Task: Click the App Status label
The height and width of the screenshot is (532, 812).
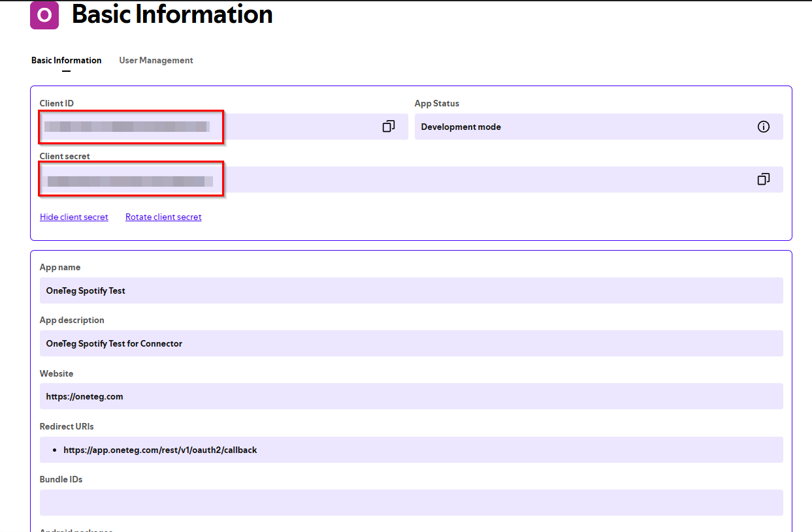Action: point(437,103)
